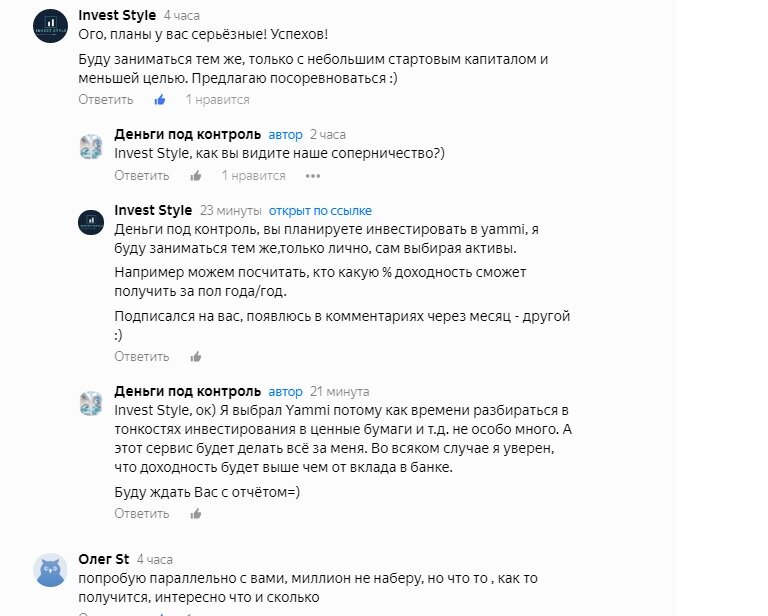The image size is (768, 616).
Task: Click Ответить under the соперничество reply
Action: (x=142, y=175)
